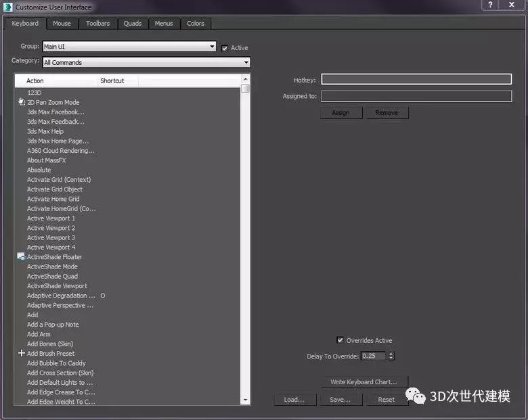Switch to the Mouse tab
Image resolution: width=528 pixels, height=420 pixels.
tap(62, 24)
